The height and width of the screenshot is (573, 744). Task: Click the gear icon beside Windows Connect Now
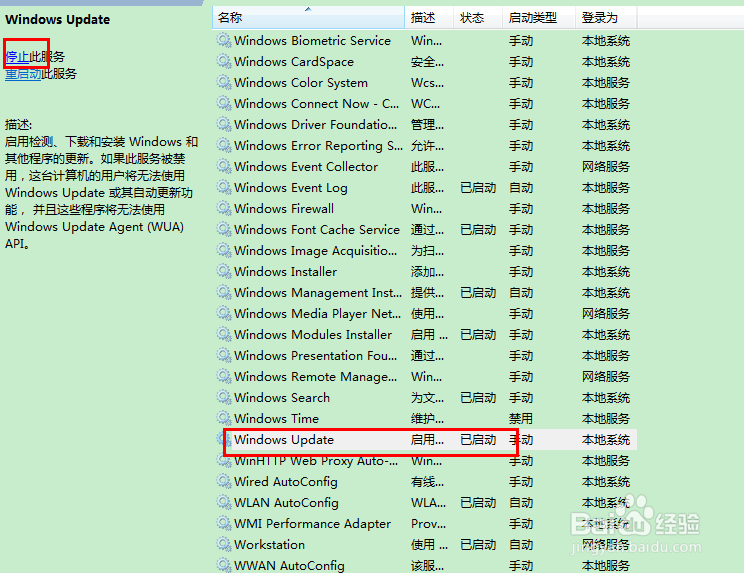[223, 103]
